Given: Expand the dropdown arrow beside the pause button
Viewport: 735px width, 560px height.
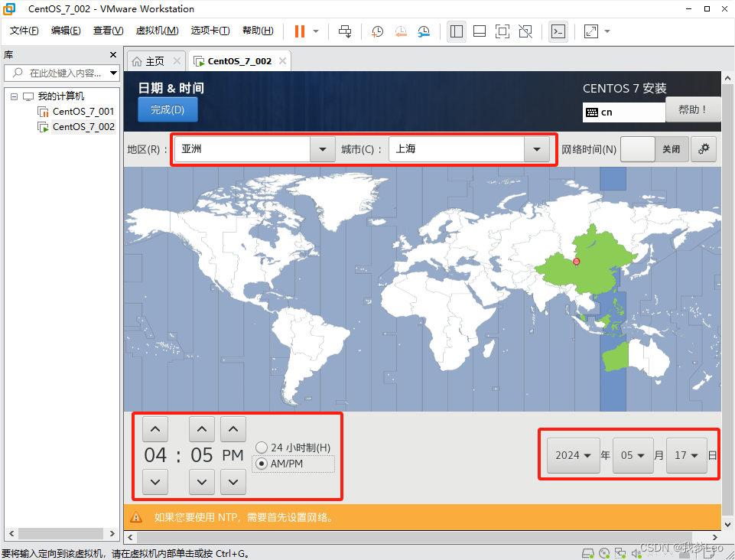Looking at the screenshot, I should (316, 31).
